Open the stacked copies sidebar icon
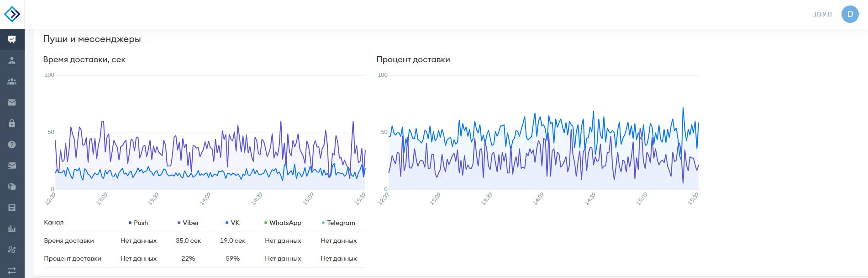This screenshot has height=278, width=868. [x=12, y=187]
